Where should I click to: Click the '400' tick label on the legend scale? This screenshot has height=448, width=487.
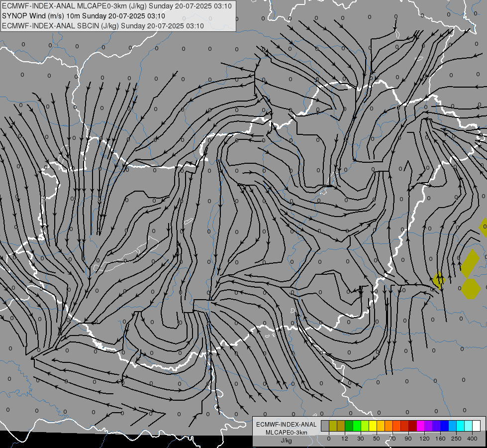point(472,439)
